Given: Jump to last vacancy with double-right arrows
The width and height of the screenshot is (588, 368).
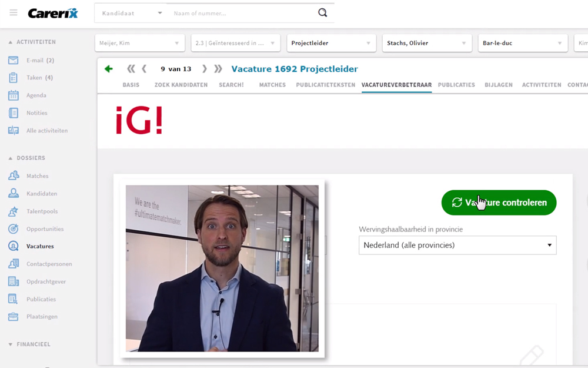Looking at the screenshot, I should pyautogui.click(x=218, y=69).
